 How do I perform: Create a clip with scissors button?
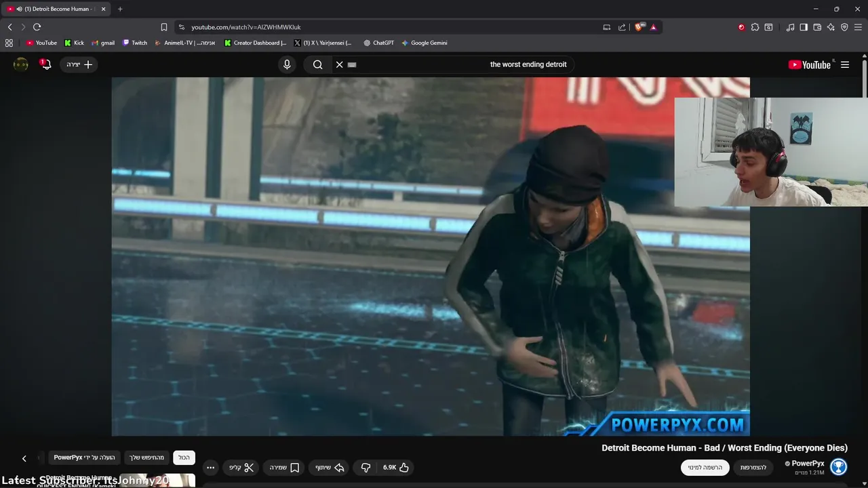pyautogui.click(x=241, y=468)
